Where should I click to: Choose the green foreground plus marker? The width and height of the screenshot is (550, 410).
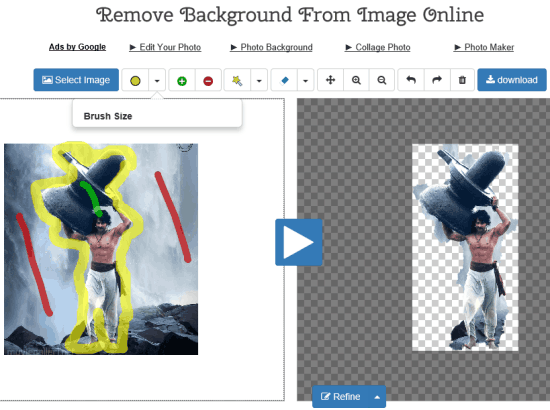[182, 81]
